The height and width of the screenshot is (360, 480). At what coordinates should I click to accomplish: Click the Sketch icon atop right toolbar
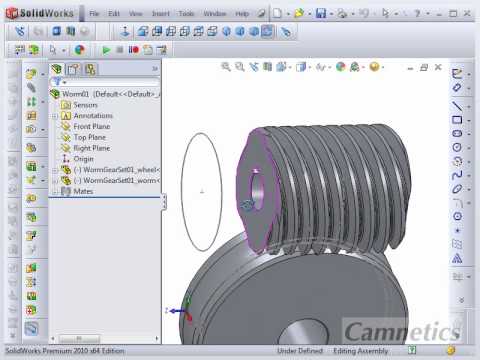tap(457, 73)
